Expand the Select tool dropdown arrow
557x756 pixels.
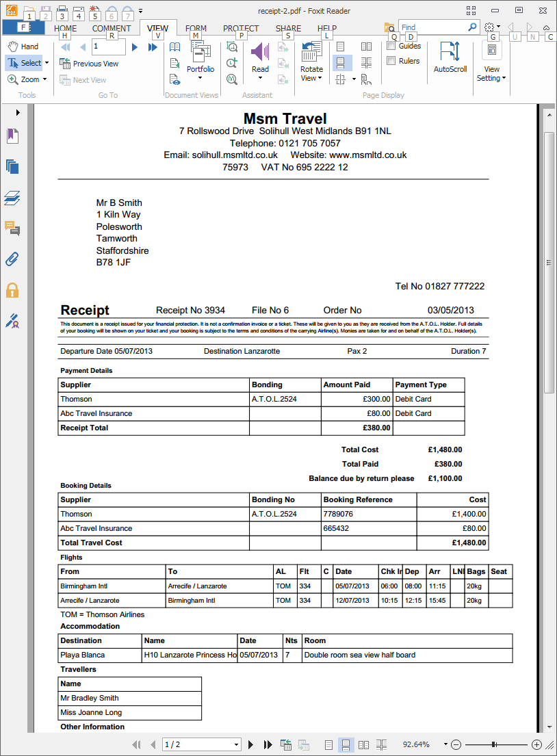coord(47,63)
